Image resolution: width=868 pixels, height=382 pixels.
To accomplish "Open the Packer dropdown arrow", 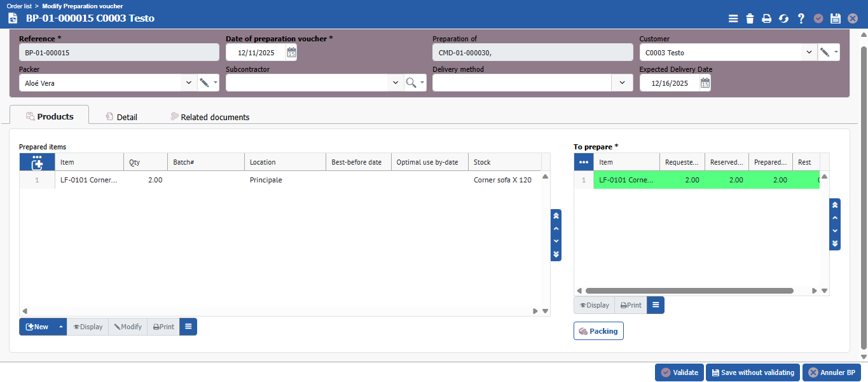I will pyautogui.click(x=188, y=83).
